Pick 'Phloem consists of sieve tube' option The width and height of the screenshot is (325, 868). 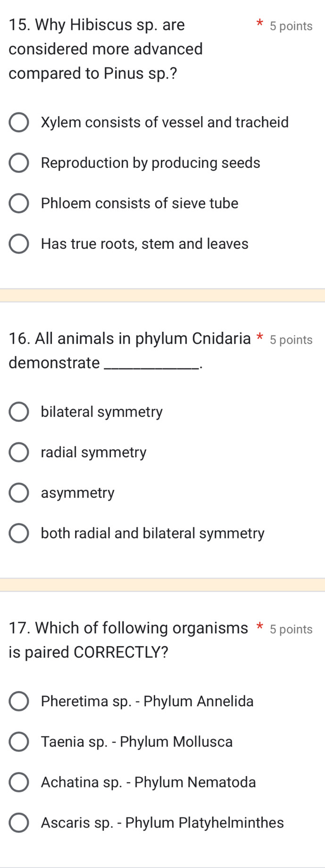19,204
